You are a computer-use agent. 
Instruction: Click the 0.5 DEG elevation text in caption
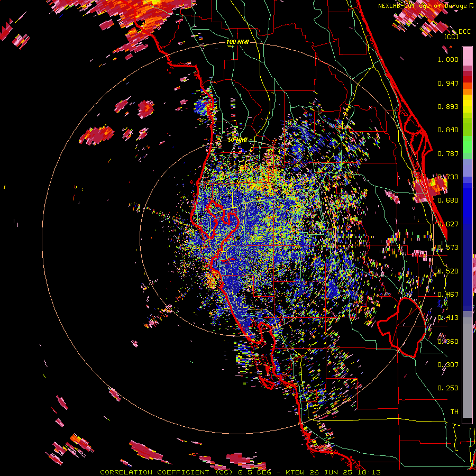tap(254, 472)
